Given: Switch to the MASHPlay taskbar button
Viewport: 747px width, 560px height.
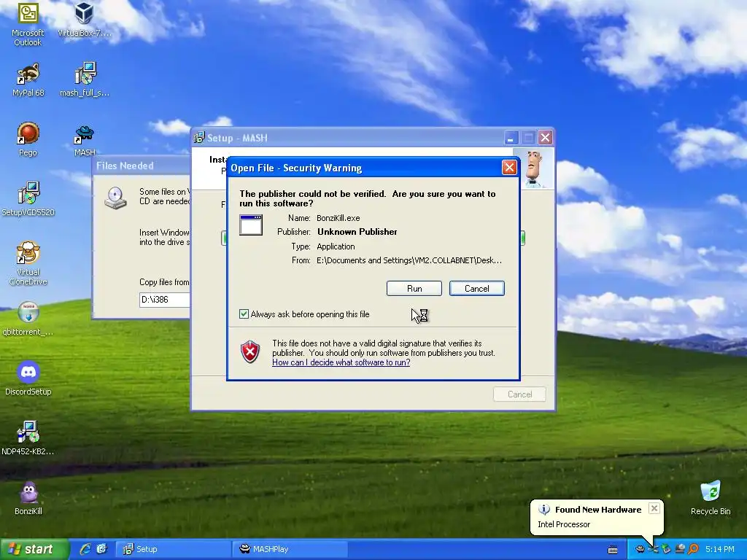Looking at the screenshot, I should [290, 549].
